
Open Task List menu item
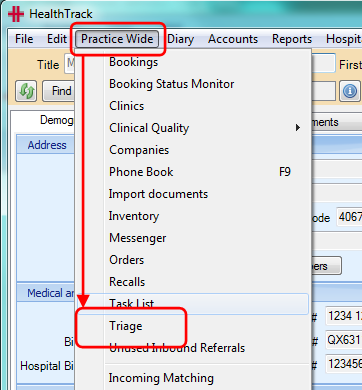click(x=193, y=304)
